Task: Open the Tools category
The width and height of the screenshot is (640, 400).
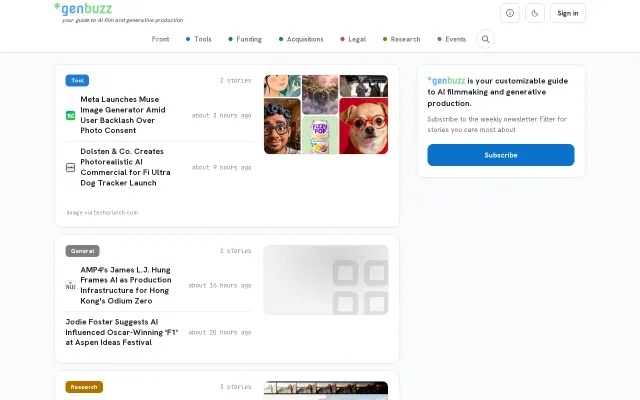Action: coord(199,39)
